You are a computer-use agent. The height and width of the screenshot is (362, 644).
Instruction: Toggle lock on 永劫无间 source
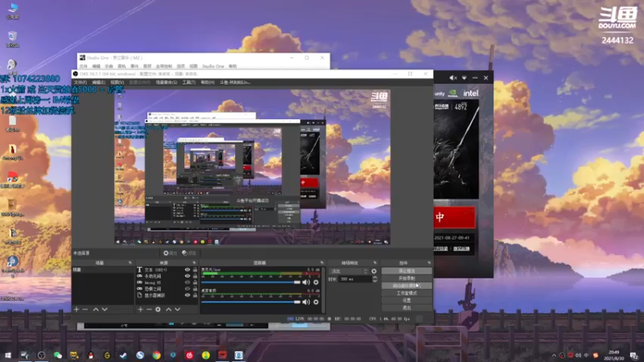click(195, 276)
